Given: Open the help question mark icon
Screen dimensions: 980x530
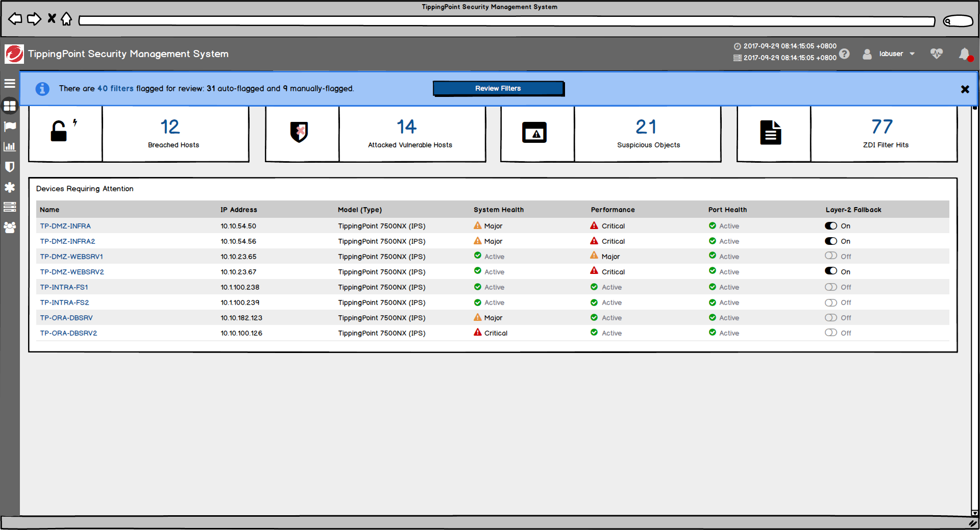Looking at the screenshot, I should (x=845, y=54).
